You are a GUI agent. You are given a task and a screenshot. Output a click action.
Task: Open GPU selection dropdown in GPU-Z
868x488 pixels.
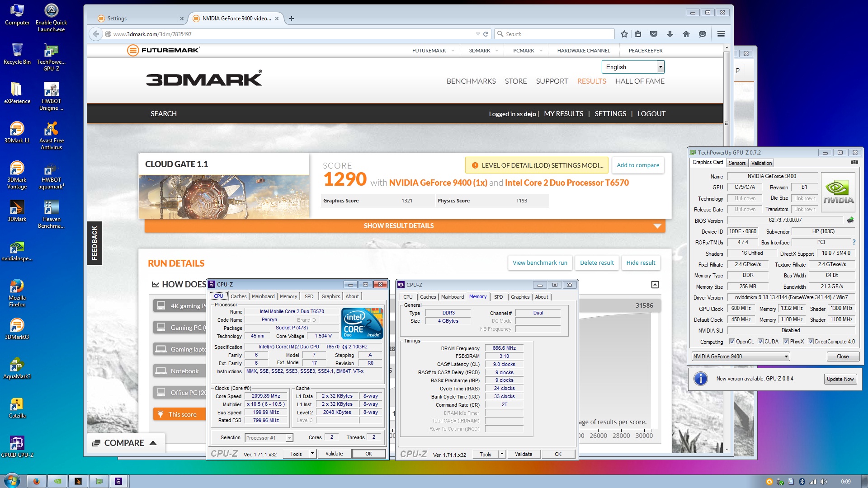click(741, 357)
